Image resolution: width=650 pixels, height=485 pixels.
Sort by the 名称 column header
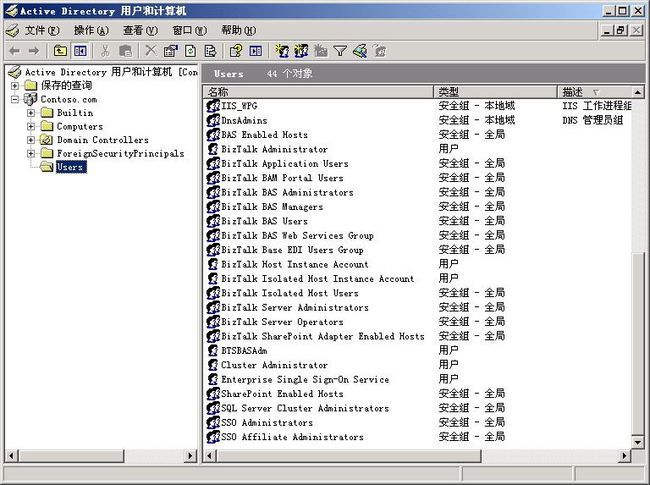318,92
